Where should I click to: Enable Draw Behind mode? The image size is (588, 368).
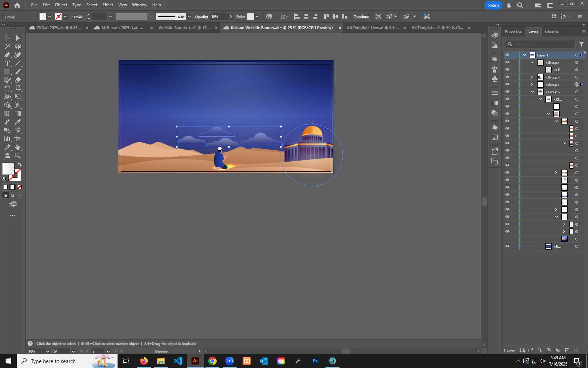coord(13,196)
